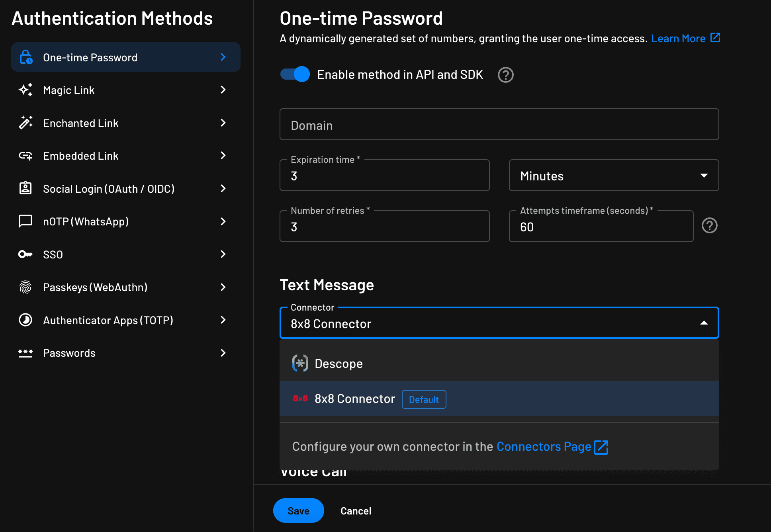
Task: Click the Cancel button
Action: (x=356, y=510)
